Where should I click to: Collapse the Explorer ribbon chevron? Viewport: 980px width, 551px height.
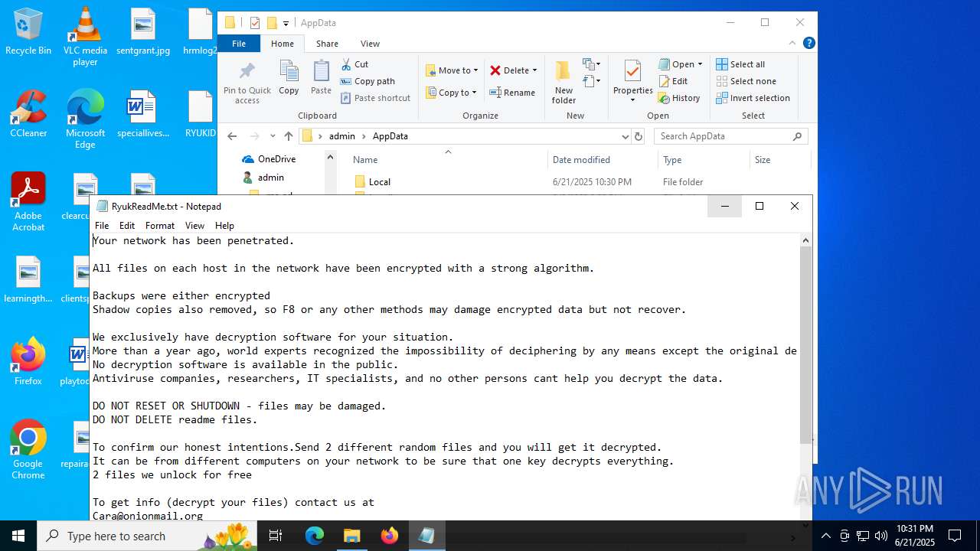792,44
